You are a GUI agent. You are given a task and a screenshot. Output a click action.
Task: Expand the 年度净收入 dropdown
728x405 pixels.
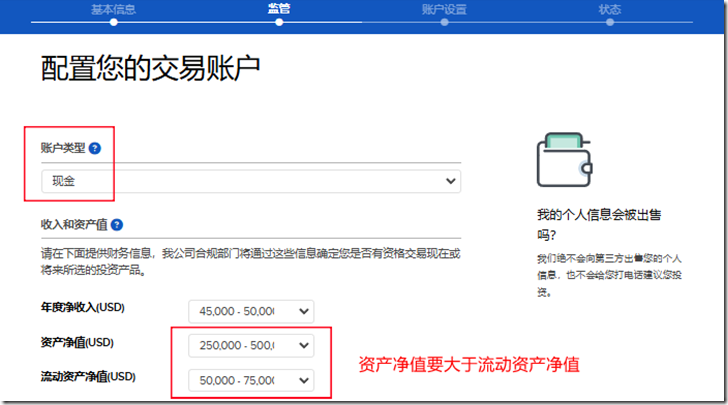[x=251, y=311]
